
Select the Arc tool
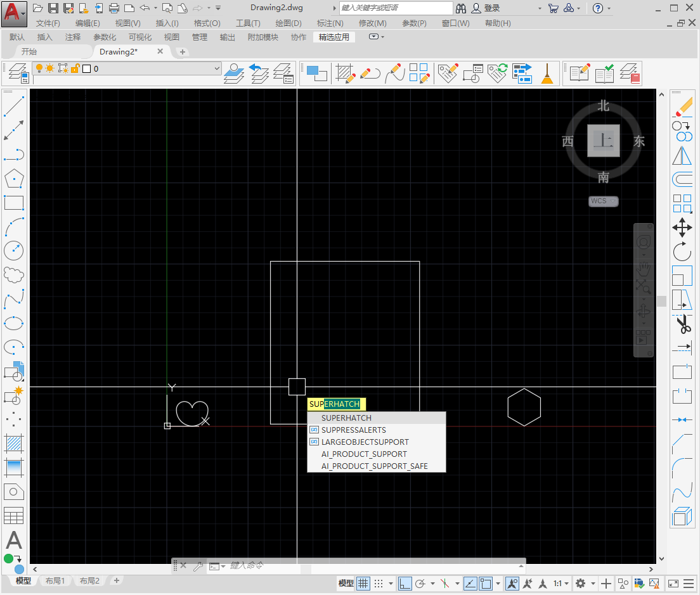coord(14,227)
